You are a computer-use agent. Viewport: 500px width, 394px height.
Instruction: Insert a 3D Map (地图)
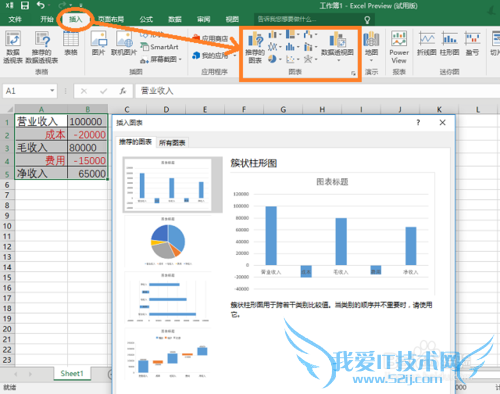pyautogui.click(x=371, y=47)
